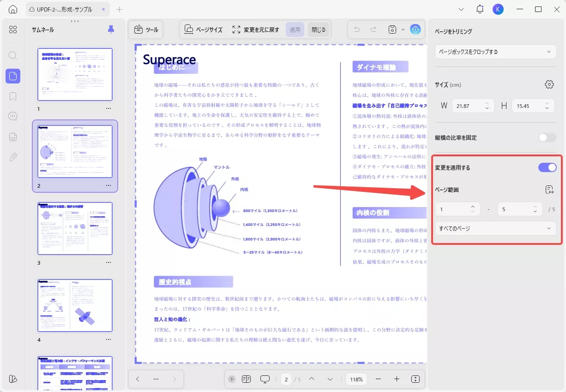Open the ページボックスをクロップする dropdown
This screenshot has height=392, width=566.
[495, 52]
